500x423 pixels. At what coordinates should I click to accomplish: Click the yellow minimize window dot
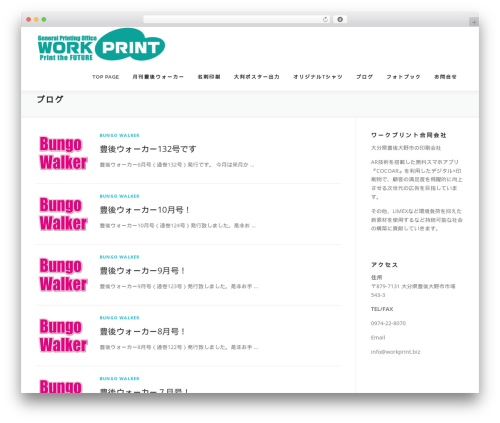click(x=36, y=20)
